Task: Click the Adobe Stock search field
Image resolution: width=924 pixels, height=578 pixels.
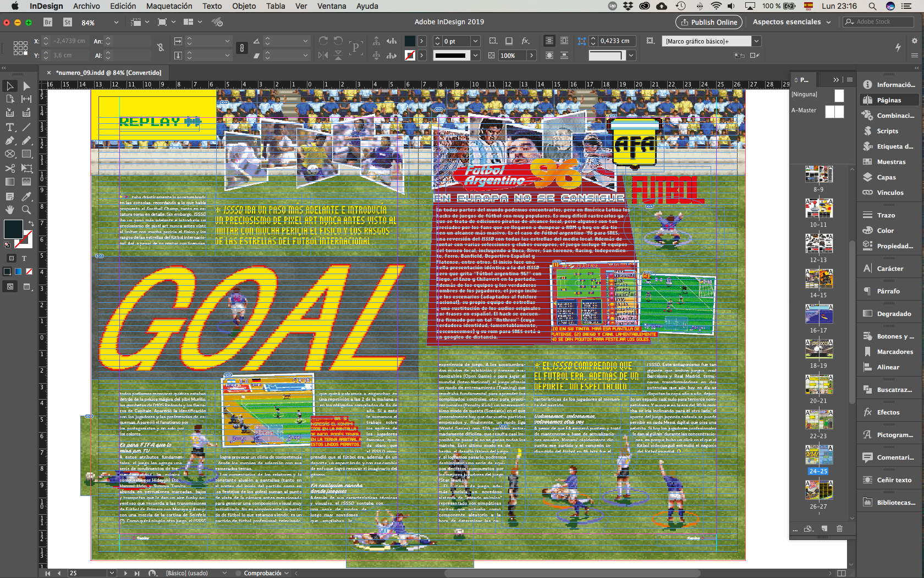Action: click(878, 21)
